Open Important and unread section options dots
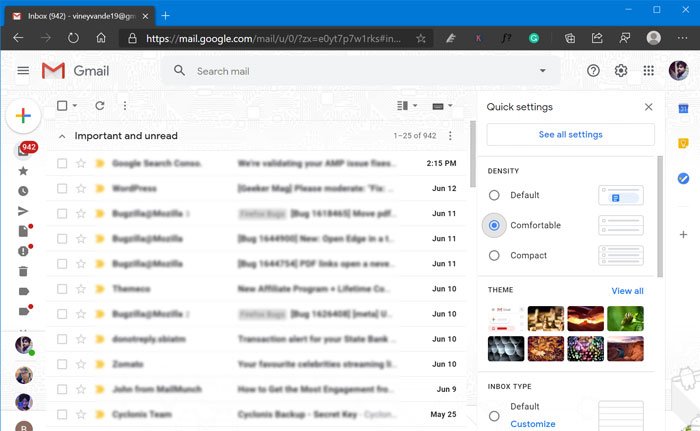The image size is (700, 431). [450, 136]
